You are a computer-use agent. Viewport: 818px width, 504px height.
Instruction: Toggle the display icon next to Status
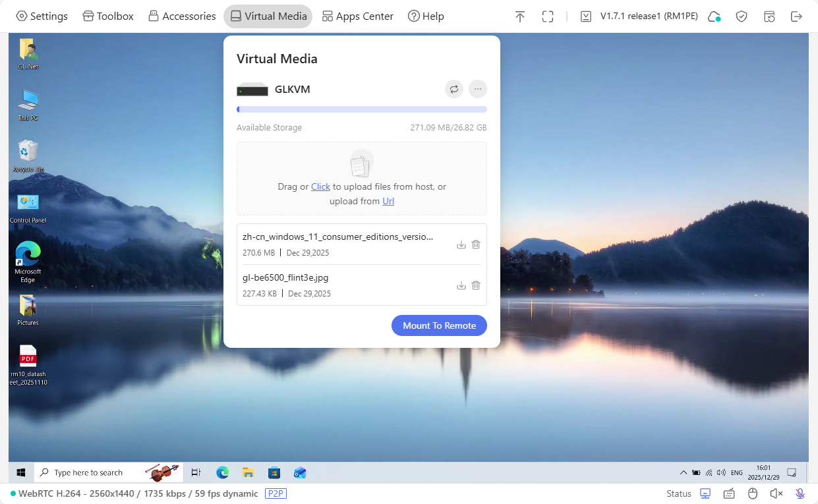[x=705, y=493]
